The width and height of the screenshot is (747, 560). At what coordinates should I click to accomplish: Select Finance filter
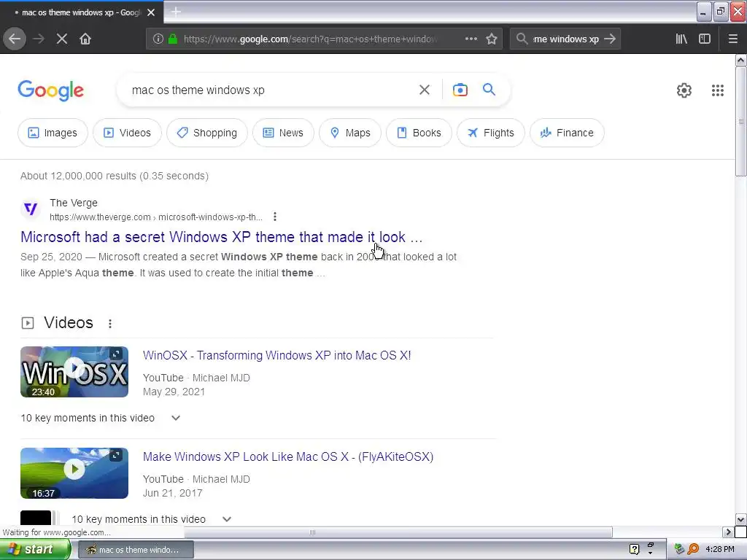[x=567, y=133]
